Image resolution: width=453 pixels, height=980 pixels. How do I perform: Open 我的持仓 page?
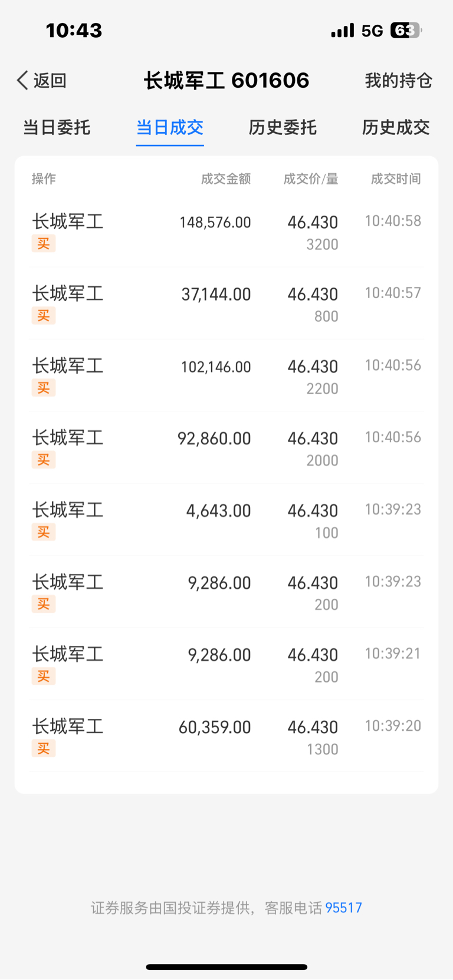coord(399,80)
